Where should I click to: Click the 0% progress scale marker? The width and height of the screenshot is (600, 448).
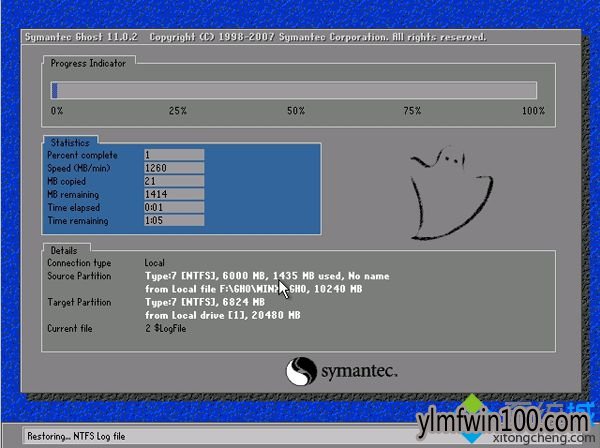(57, 111)
